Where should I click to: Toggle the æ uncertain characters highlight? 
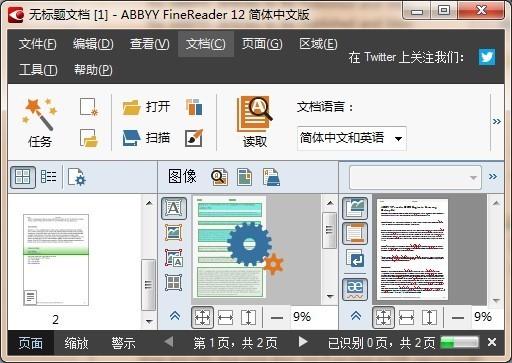point(355,289)
